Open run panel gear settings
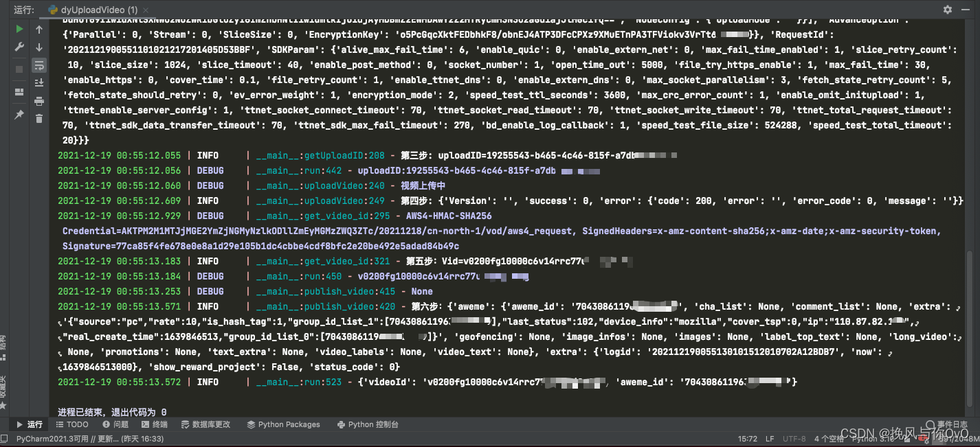This screenshot has width=980, height=447. (948, 10)
